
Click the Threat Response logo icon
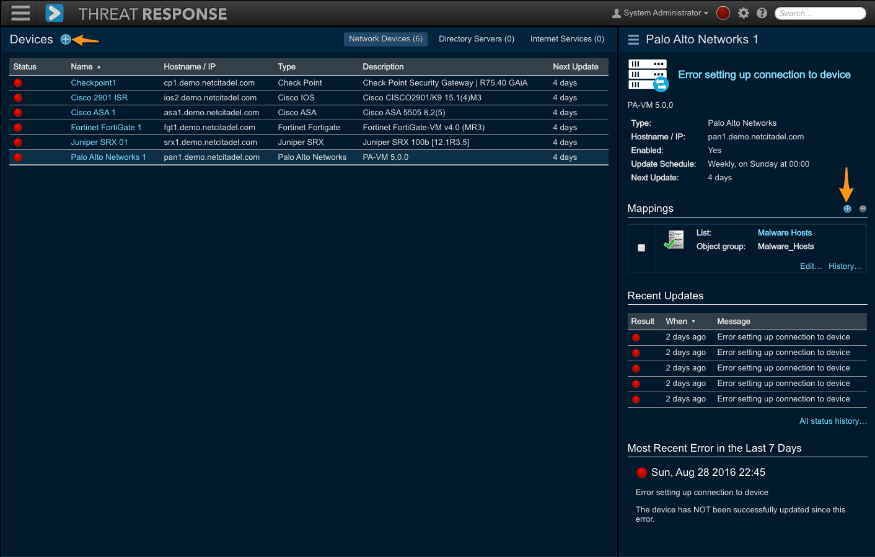click(x=55, y=13)
